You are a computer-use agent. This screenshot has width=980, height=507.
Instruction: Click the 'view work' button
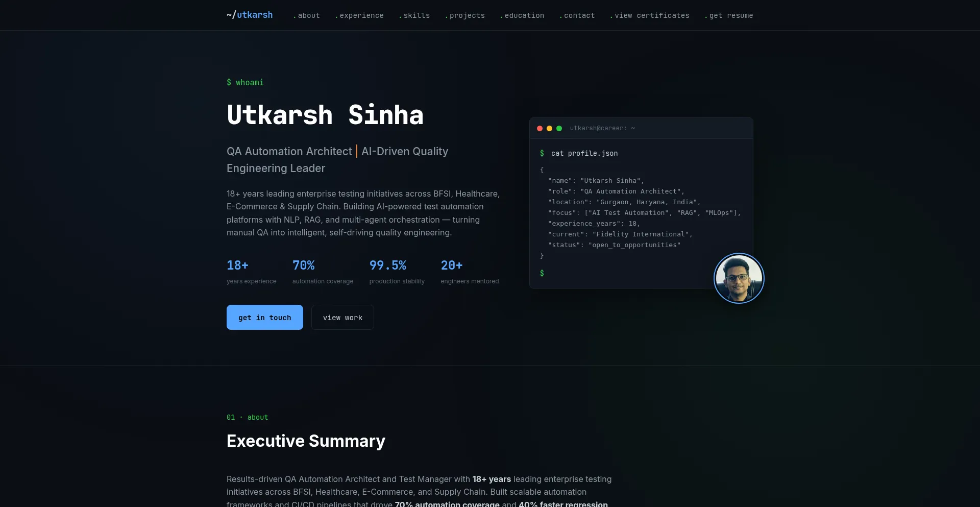342,318
